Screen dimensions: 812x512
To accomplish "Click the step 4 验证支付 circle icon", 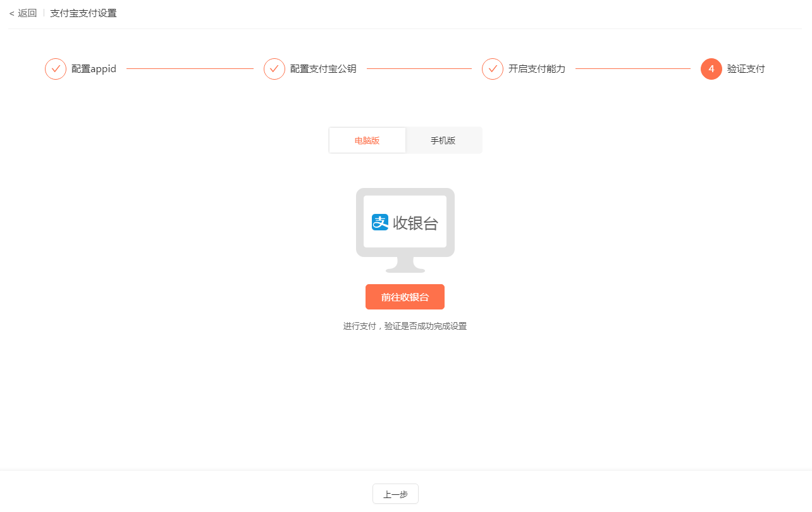I will (x=711, y=69).
